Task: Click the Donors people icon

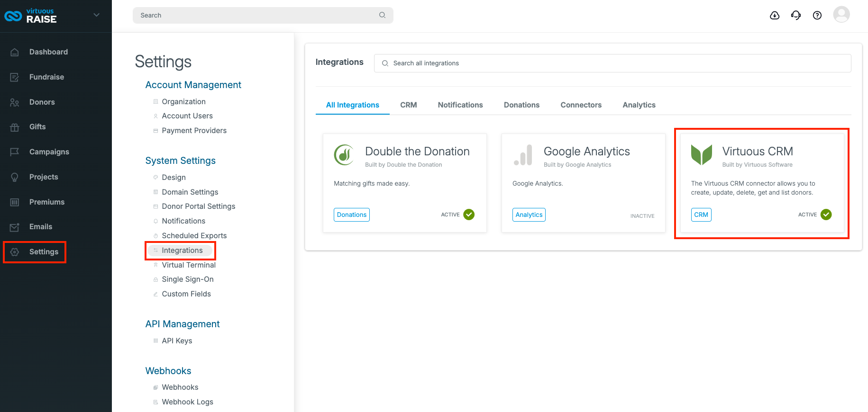Action: [x=15, y=102]
